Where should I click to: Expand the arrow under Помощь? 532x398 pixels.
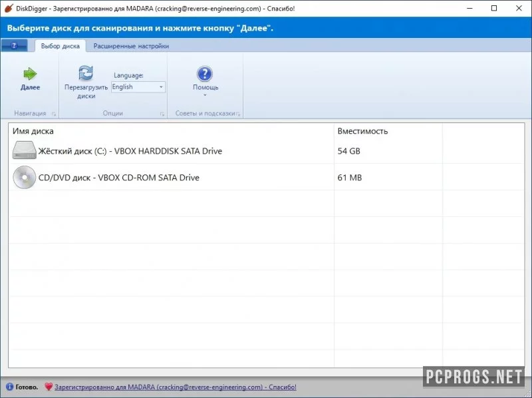205,95
